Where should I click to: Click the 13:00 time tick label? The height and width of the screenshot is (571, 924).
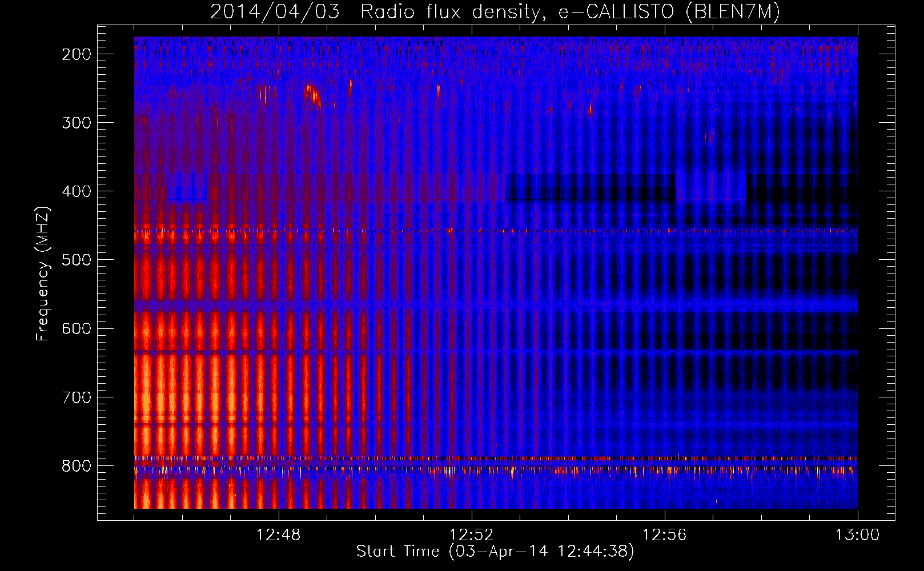click(858, 535)
